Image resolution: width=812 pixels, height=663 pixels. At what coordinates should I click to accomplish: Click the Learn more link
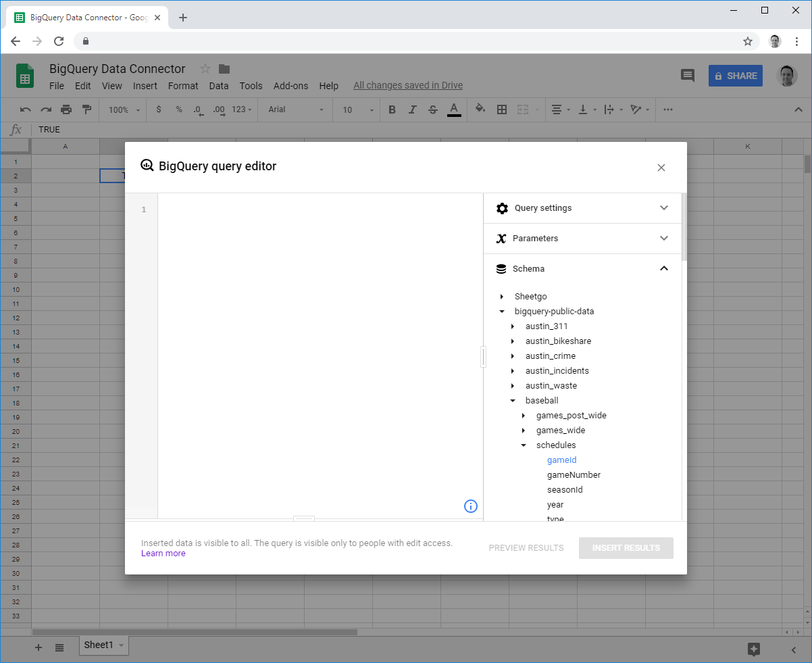point(163,554)
